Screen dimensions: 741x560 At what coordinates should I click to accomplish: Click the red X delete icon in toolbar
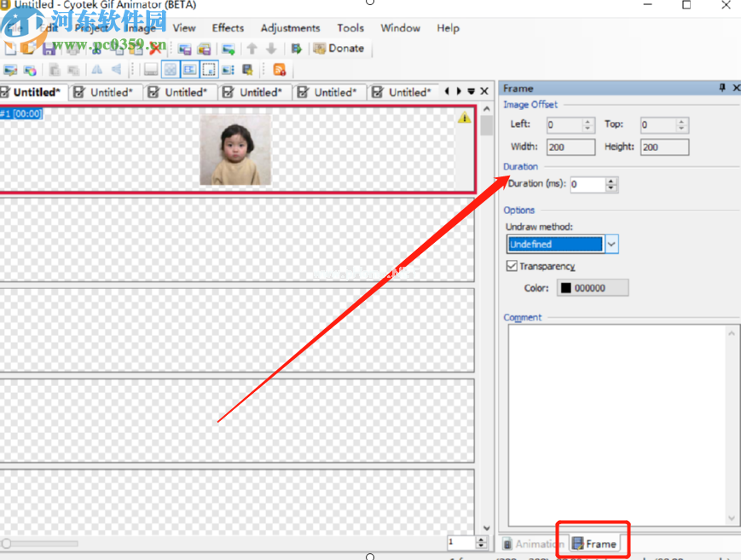point(155,49)
